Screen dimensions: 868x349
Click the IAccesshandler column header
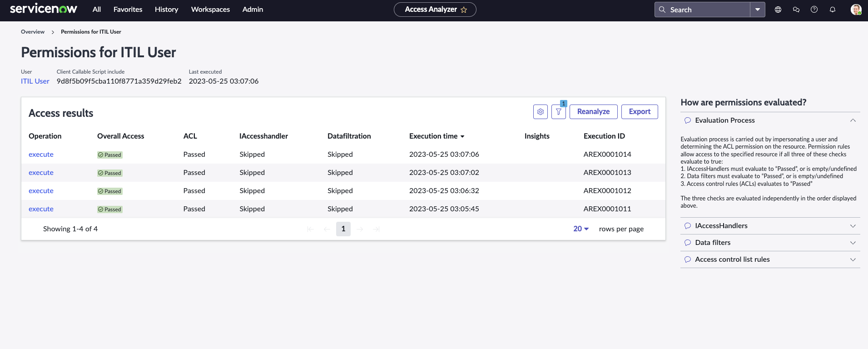[263, 136]
